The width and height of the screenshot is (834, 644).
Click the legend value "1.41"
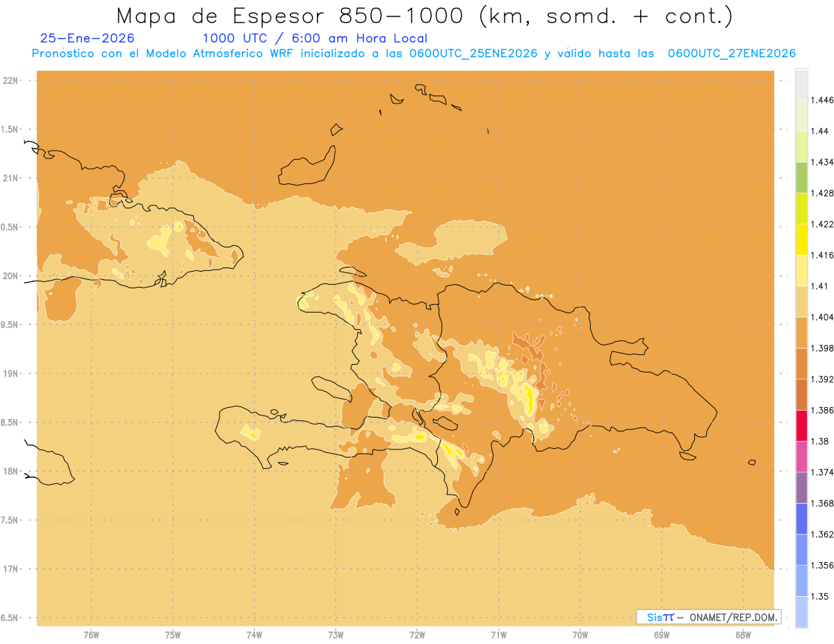(819, 286)
